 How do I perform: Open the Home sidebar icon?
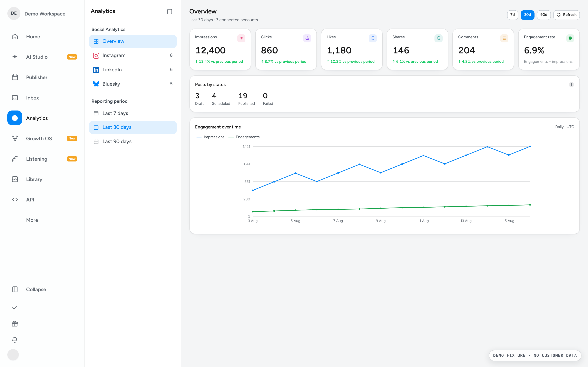15,37
